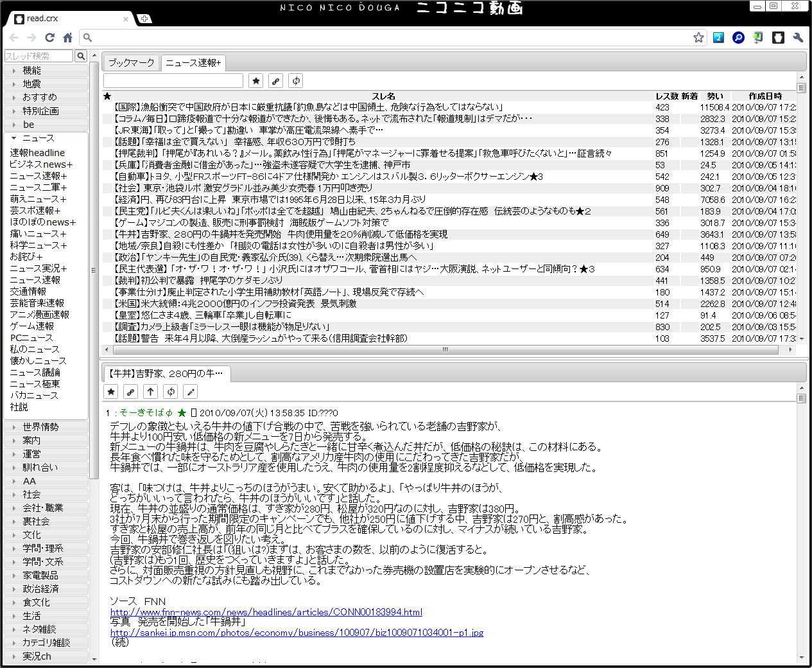Sort threads by レス数 column header
Screen dimensions: 812x668
click(667, 96)
